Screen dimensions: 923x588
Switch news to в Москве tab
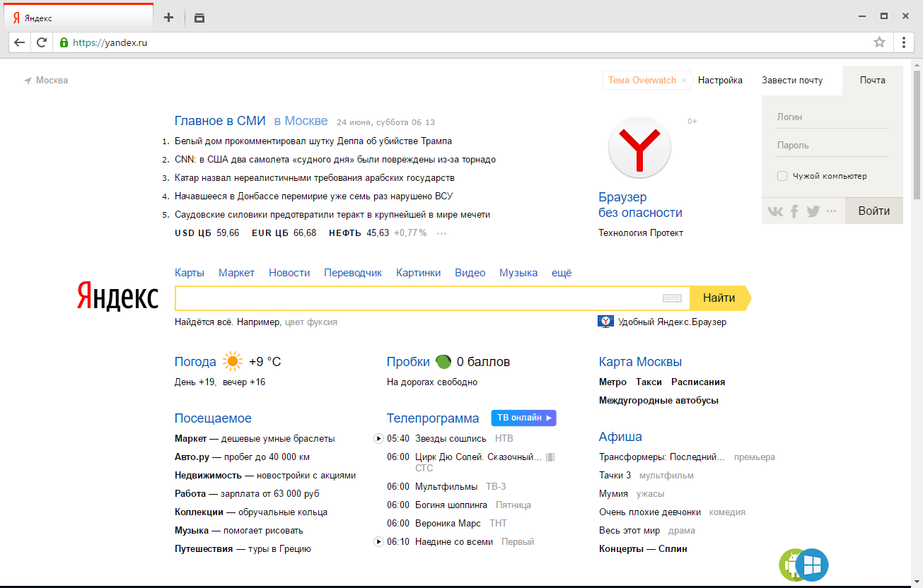pos(301,121)
